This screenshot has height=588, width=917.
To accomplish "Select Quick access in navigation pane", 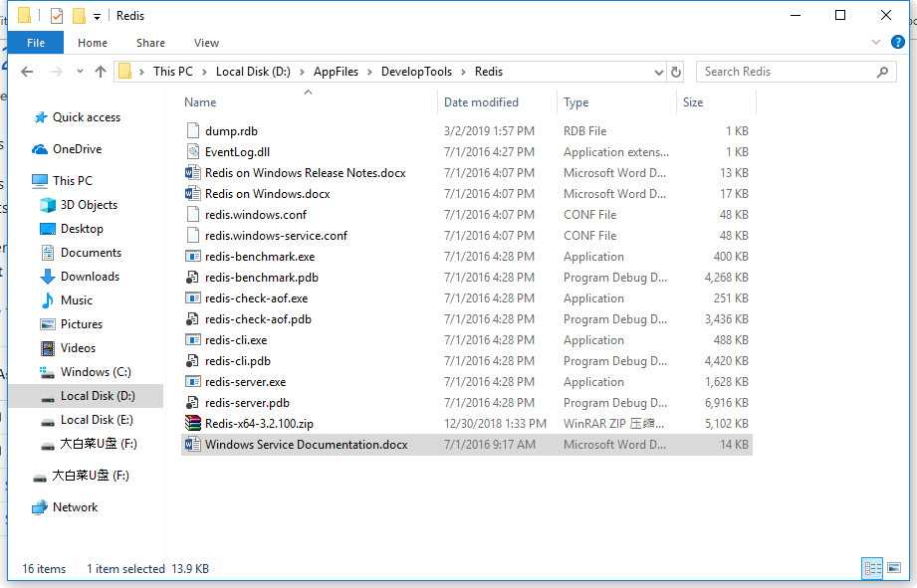I will [86, 117].
